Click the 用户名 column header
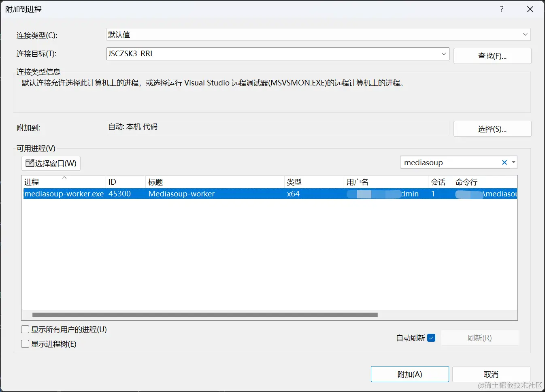545x392 pixels. tap(357, 181)
